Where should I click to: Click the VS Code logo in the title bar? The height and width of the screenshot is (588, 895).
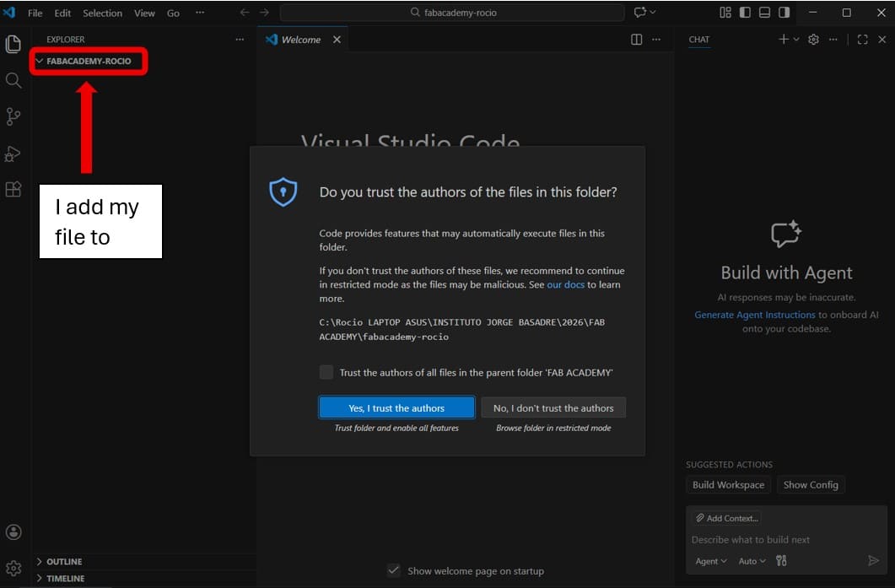click(9, 12)
